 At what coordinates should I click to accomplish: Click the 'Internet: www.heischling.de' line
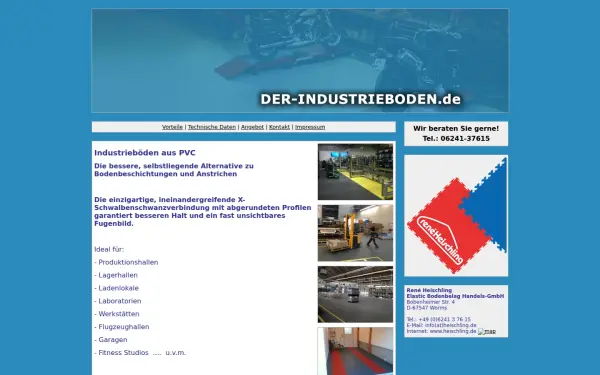(x=441, y=331)
